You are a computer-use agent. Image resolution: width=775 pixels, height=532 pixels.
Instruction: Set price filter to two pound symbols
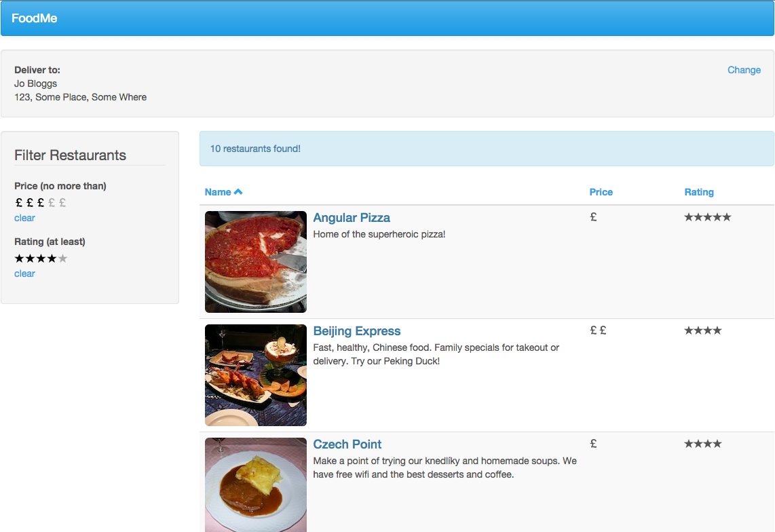click(30, 203)
